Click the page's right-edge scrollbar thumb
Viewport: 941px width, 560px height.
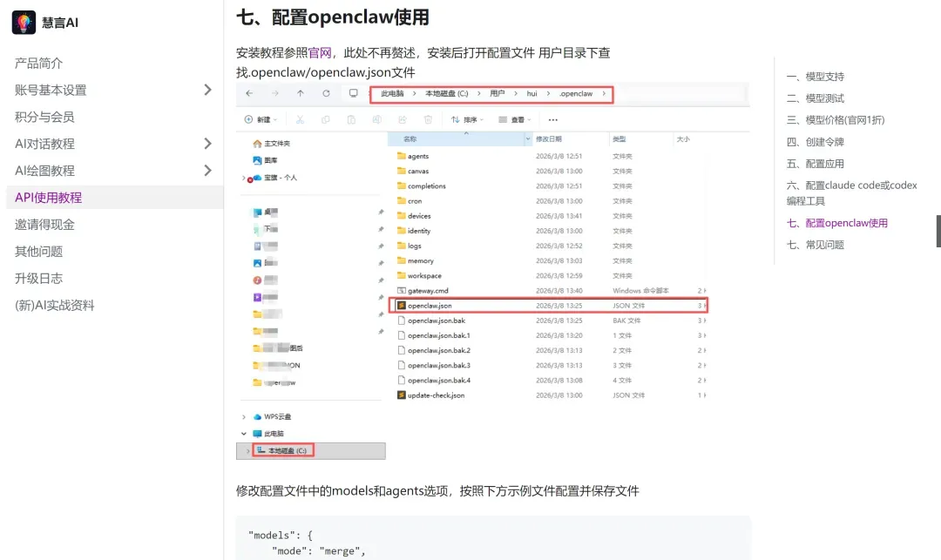[938, 231]
